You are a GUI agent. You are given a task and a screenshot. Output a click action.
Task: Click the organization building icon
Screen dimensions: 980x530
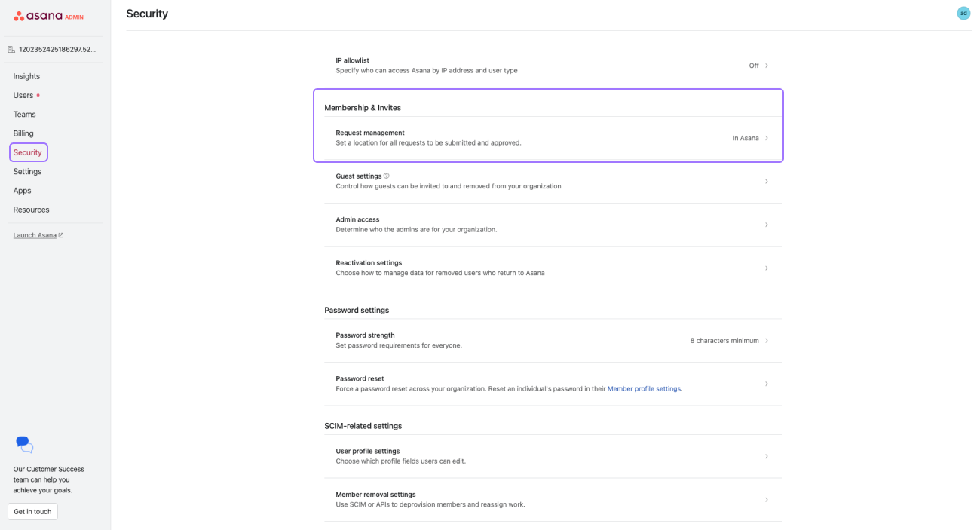(x=11, y=50)
